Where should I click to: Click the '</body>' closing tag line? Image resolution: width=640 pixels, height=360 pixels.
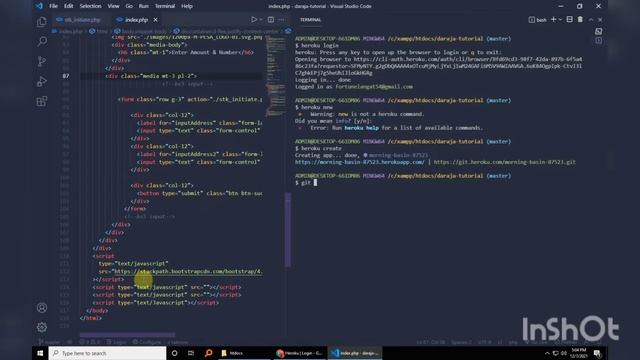tap(97, 311)
